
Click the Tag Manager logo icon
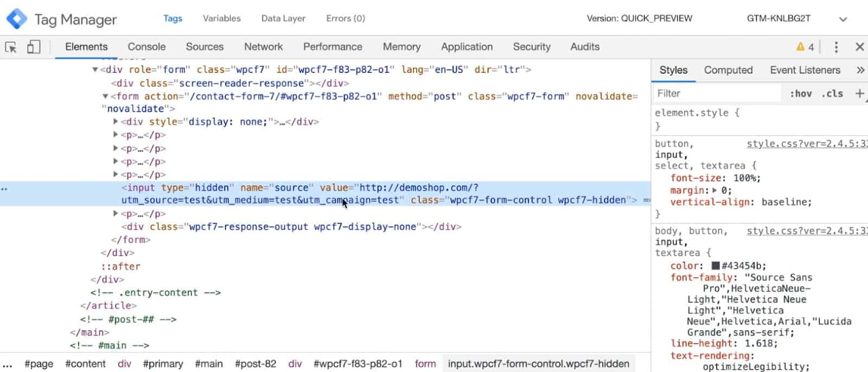[17, 19]
